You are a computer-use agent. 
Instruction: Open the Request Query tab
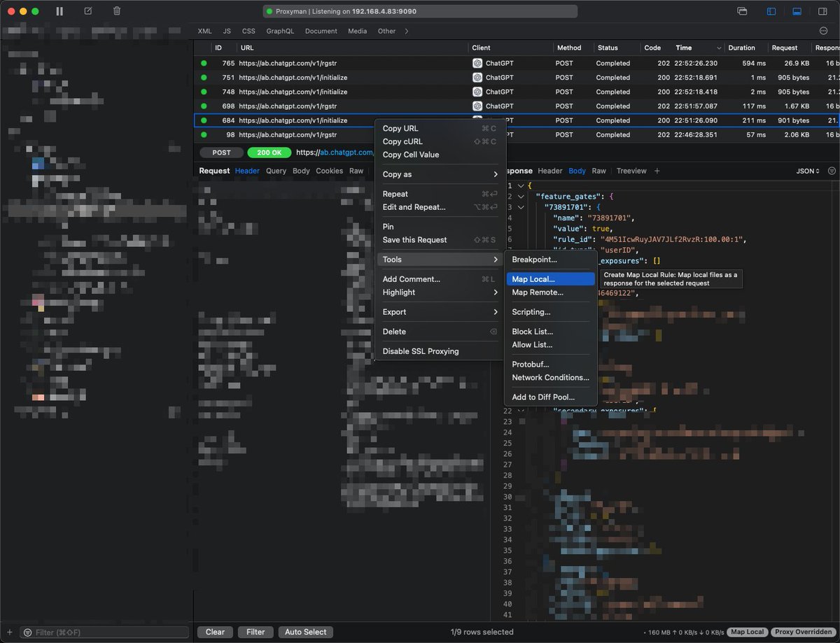(276, 171)
